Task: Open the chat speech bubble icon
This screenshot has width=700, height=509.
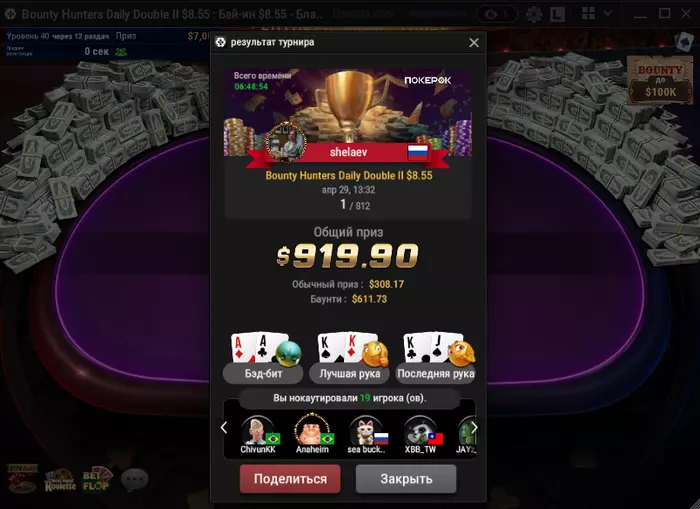Action: (134, 479)
